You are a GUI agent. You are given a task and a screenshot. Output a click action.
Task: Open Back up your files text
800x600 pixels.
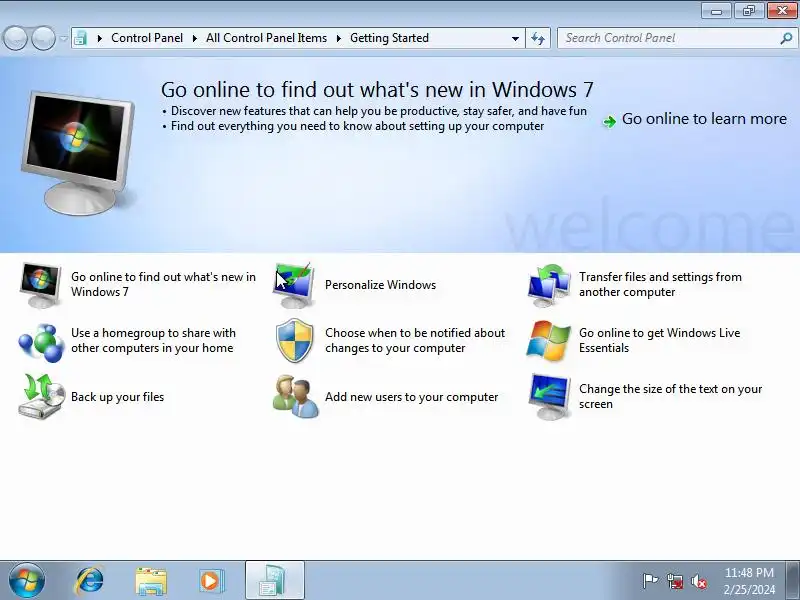pyautogui.click(x=117, y=397)
